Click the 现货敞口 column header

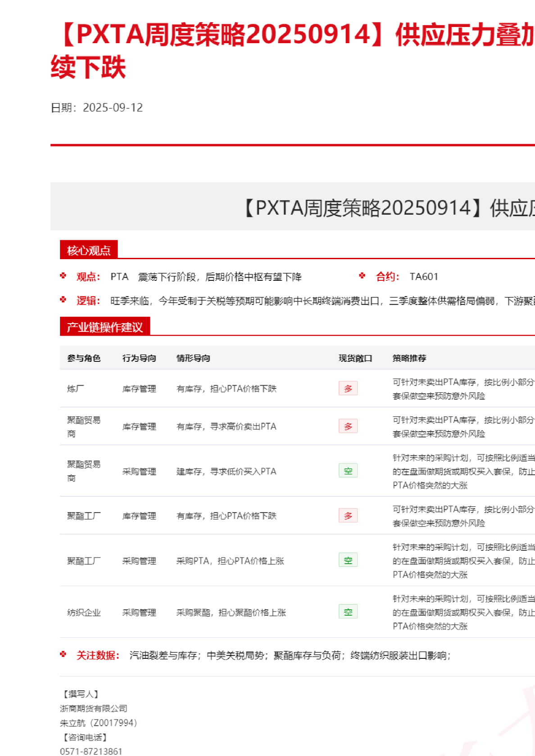(x=355, y=358)
